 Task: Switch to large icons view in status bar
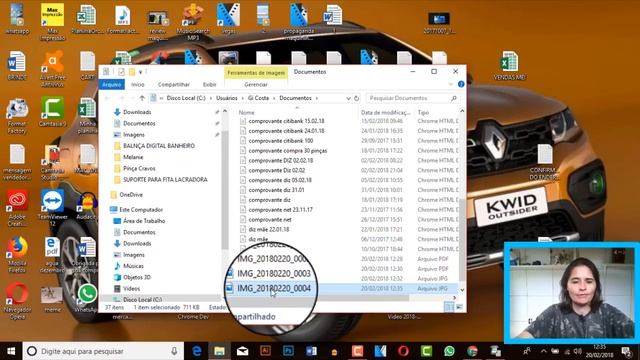tap(459, 307)
